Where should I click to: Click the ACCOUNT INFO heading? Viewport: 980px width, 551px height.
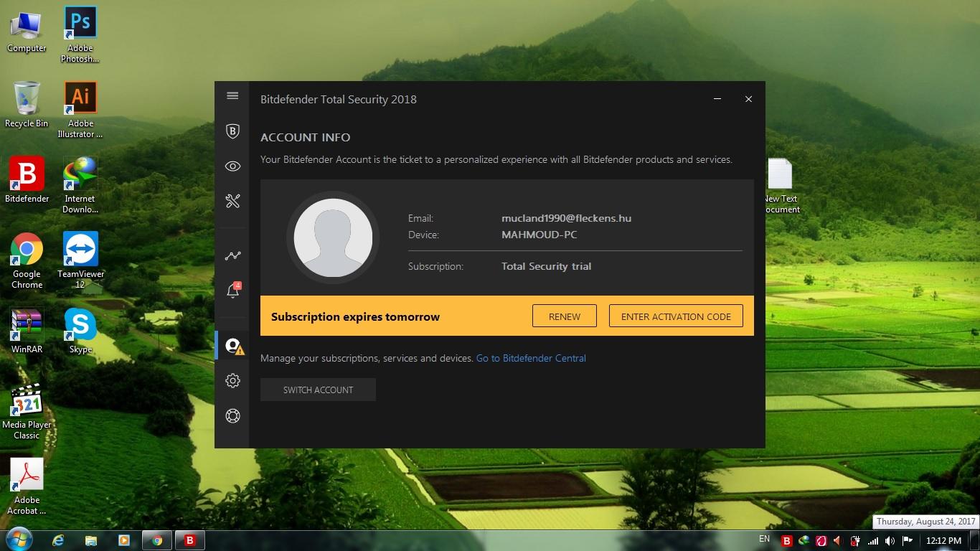(x=305, y=137)
